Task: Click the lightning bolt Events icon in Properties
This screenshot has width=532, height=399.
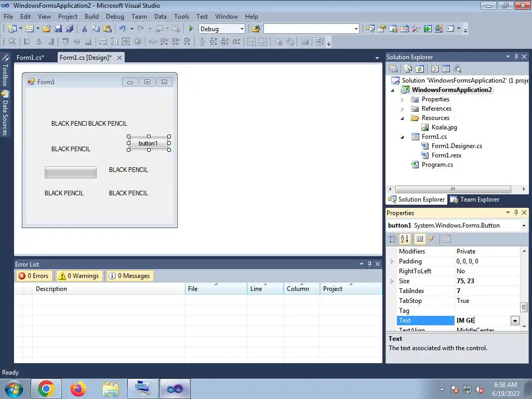Action: coord(432,239)
